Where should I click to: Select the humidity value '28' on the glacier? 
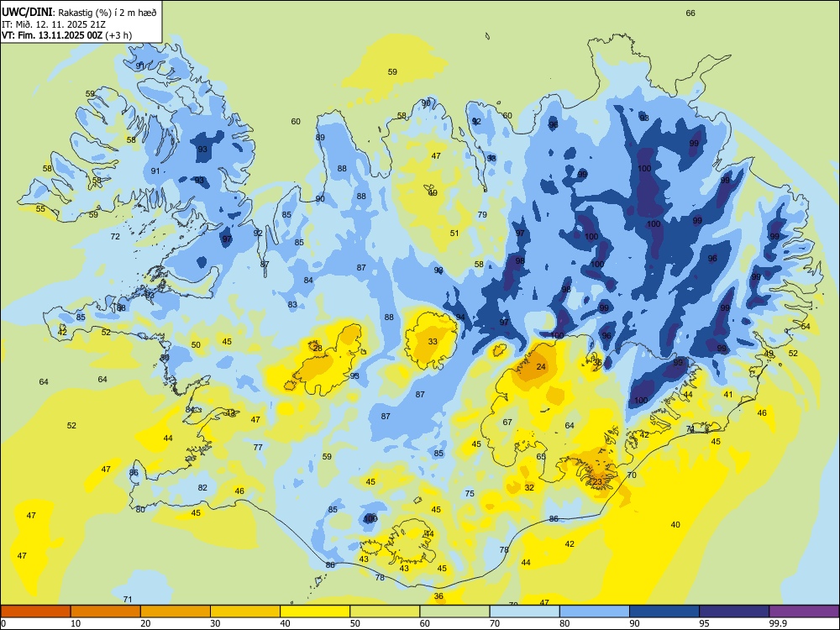pyautogui.click(x=318, y=349)
